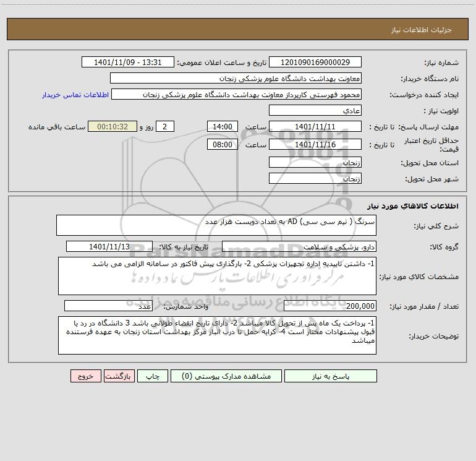Click the شماره نیاز label
This screenshot has height=461, width=476.
(x=441, y=63)
